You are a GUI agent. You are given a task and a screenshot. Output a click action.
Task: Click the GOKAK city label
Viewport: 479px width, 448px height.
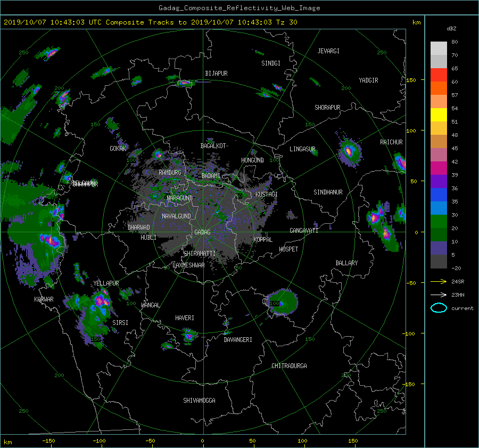tap(118, 149)
